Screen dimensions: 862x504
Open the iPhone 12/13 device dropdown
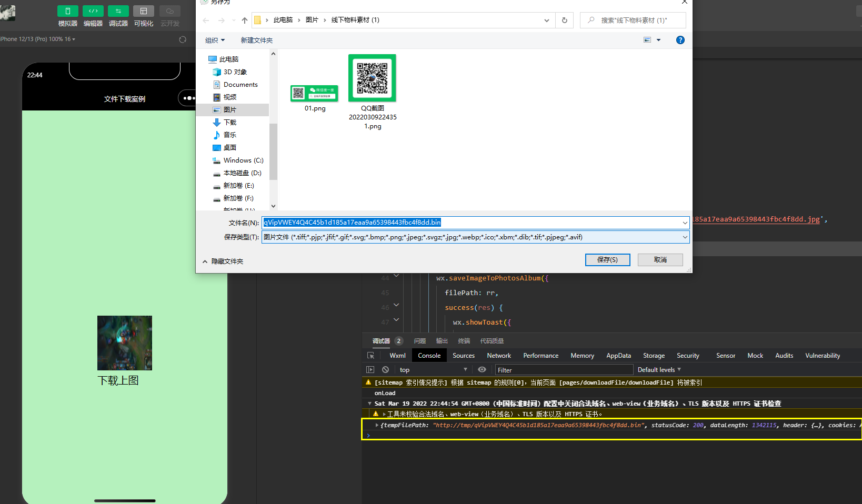(37, 39)
